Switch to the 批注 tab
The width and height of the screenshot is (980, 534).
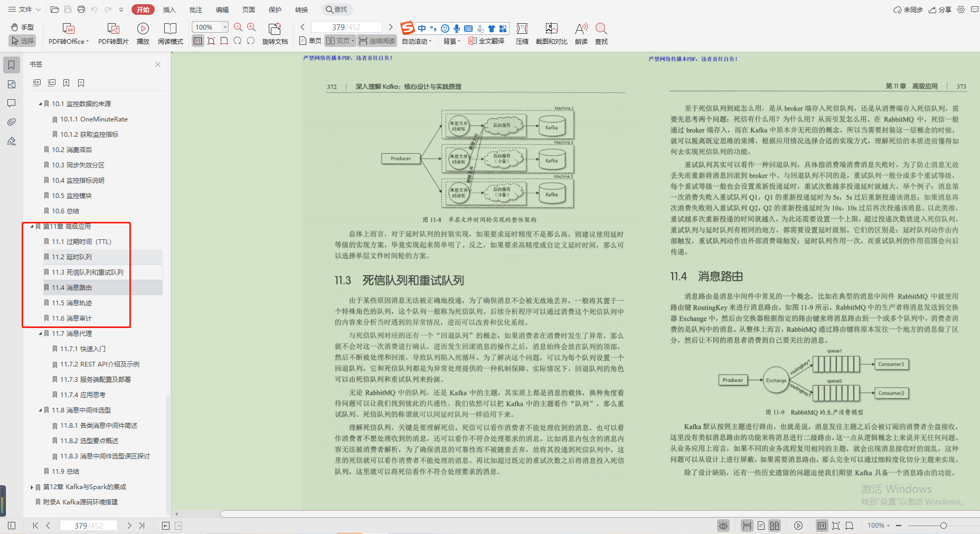pos(195,10)
